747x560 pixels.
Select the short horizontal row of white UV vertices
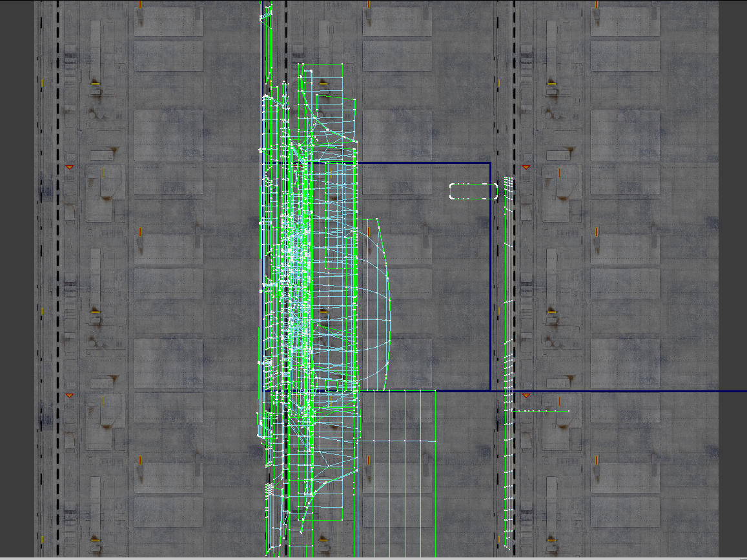pyautogui.click(x=541, y=410)
